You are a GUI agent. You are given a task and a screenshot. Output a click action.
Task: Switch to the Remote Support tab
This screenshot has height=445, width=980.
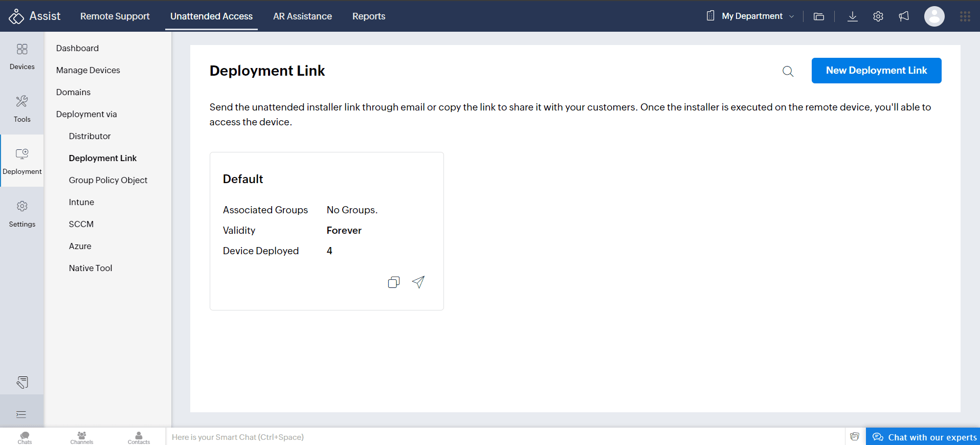(x=115, y=16)
